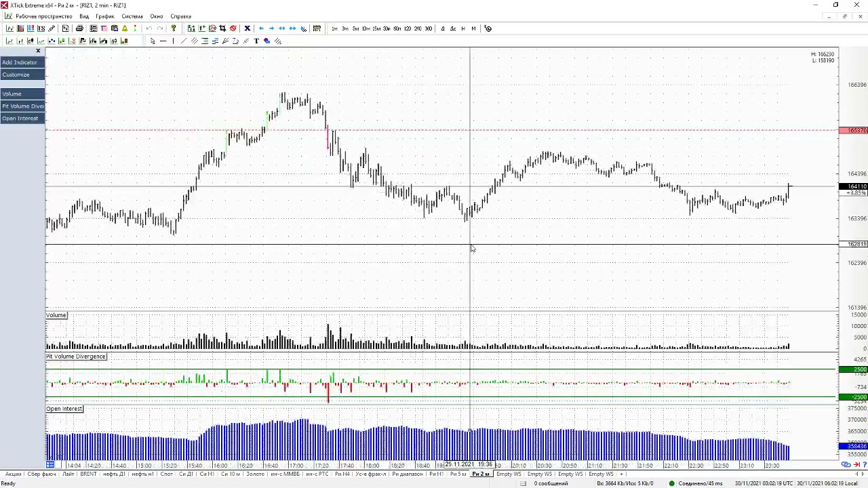868x488 pixels.
Task: Switch to the 30m timeframe
Action: point(387,28)
